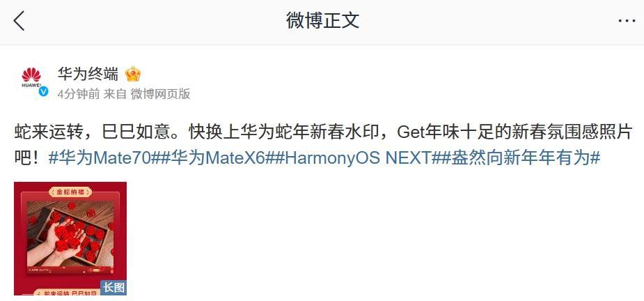The image size is (644, 301).
Task: Open the red snake-year image thumbnail
Action: [x=70, y=238]
